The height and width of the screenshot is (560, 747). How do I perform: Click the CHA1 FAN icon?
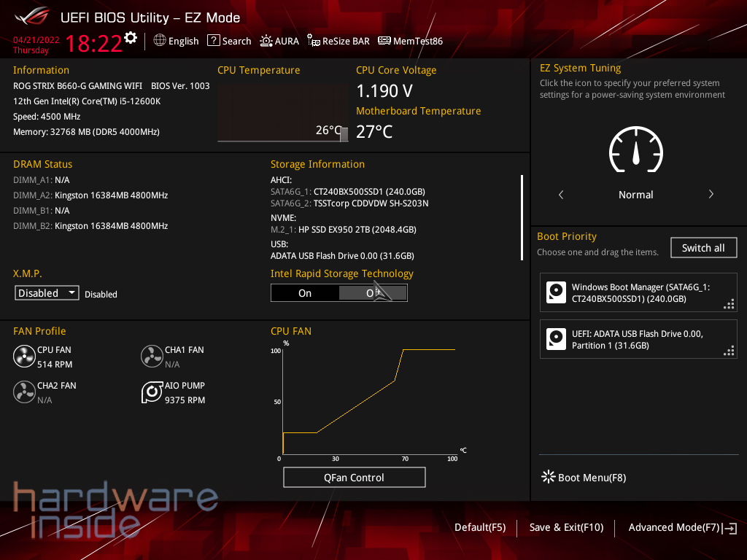pos(152,357)
